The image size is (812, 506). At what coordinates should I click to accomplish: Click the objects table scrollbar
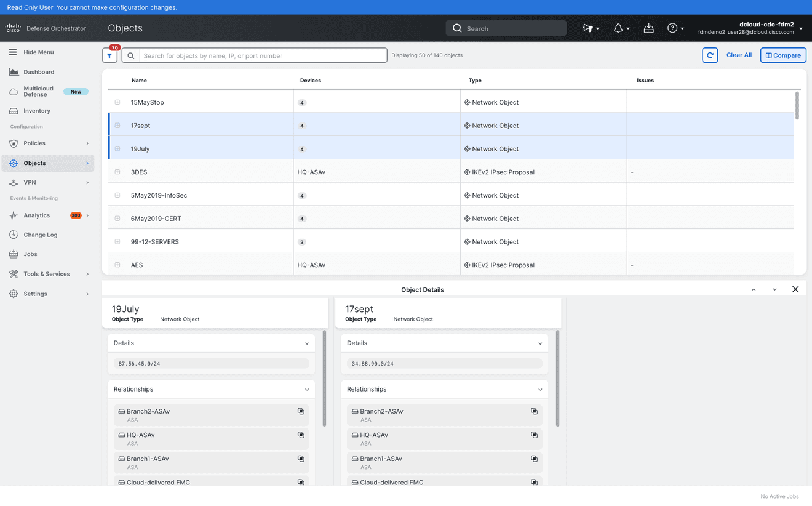pos(797,105)
